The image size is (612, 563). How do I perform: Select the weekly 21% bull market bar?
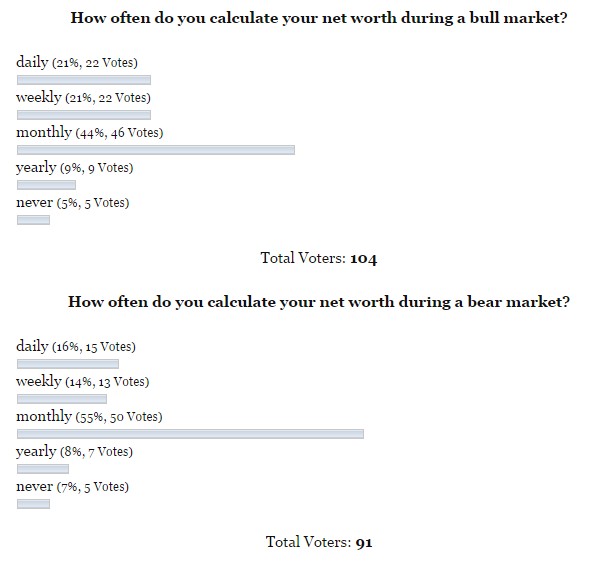[84, 114]
